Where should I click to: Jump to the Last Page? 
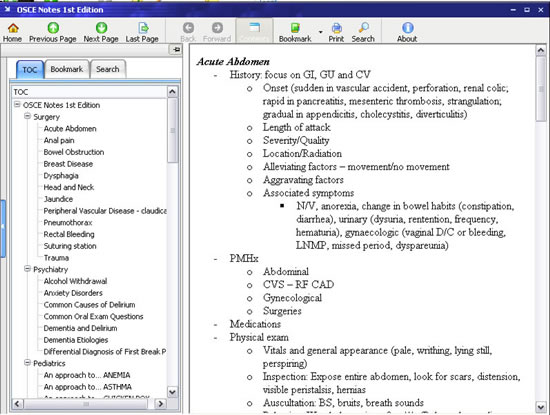pos(142,32)
